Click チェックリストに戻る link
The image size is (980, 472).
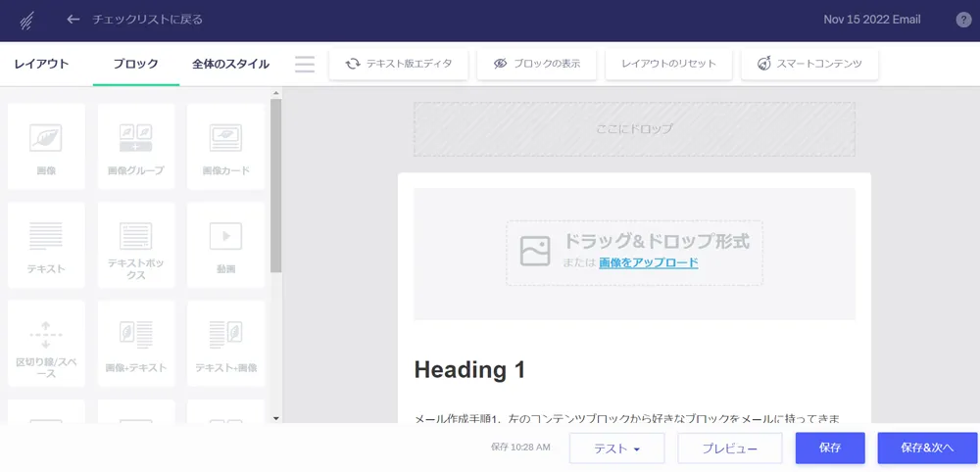click(148, 20)
